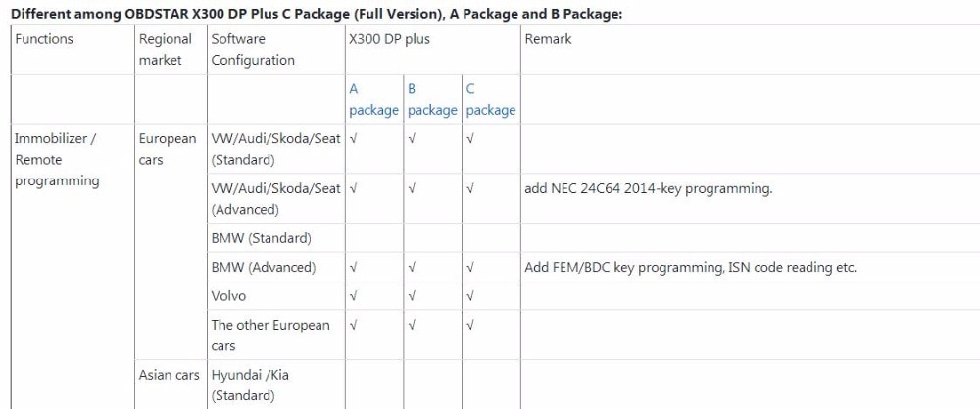Click the table title heading text
Image resolution: width=980 pixels, height=409 pixels.
316,14
